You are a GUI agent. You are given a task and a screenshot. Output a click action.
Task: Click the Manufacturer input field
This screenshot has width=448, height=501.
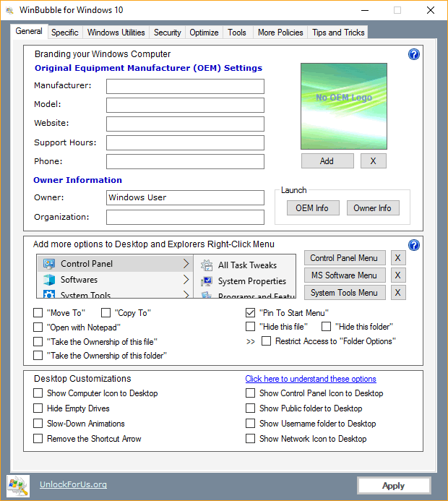pyautogui.click(x=185, y=86)
